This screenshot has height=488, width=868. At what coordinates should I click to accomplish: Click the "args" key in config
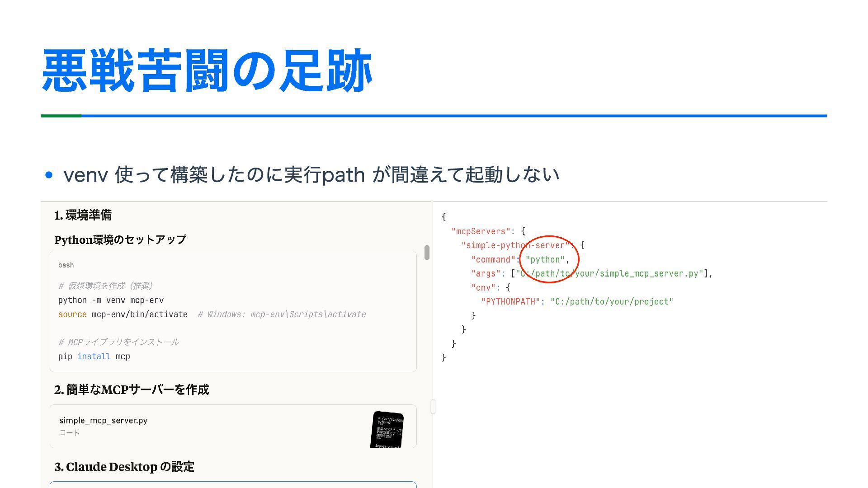[x=486, y=273]
